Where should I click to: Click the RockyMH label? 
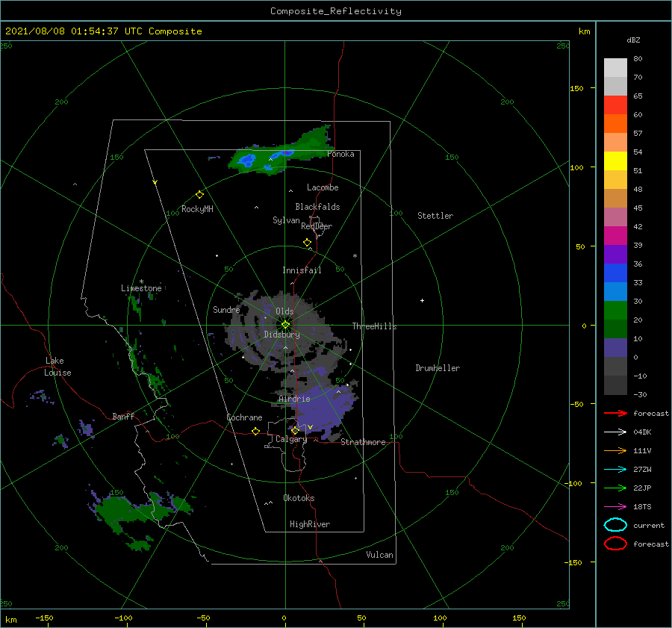pyautogui.click(x=197, y=209)
